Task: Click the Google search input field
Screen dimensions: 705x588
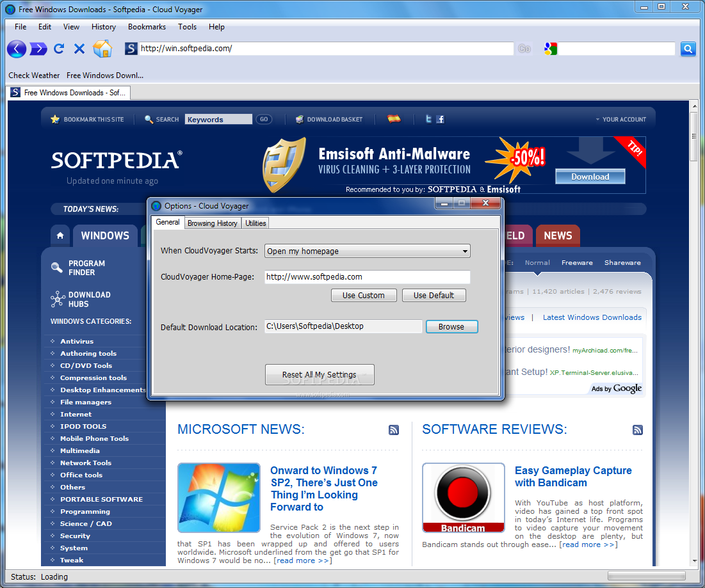Action: pyautogui.click(x=616, y=49)
